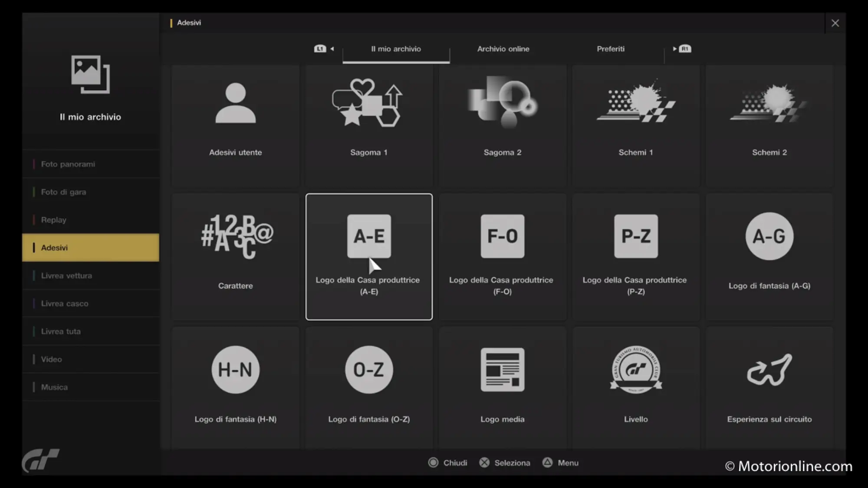The width and height of the screenshot is (868, 488).
Task: Open the Adesivi utente category
Action: tap(235, 126)
